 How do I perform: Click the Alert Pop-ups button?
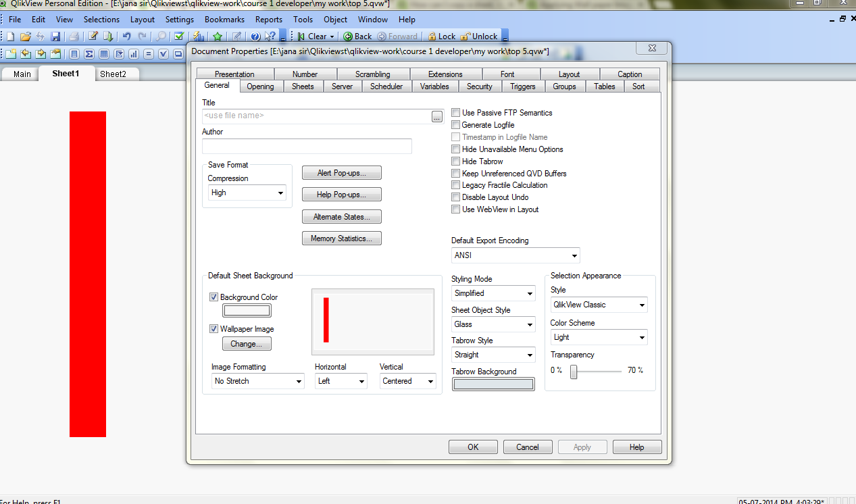(x=342, y=173)
